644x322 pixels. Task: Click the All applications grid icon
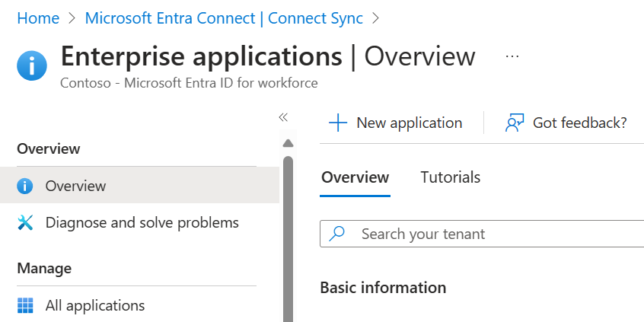click(x=25, y=306)
